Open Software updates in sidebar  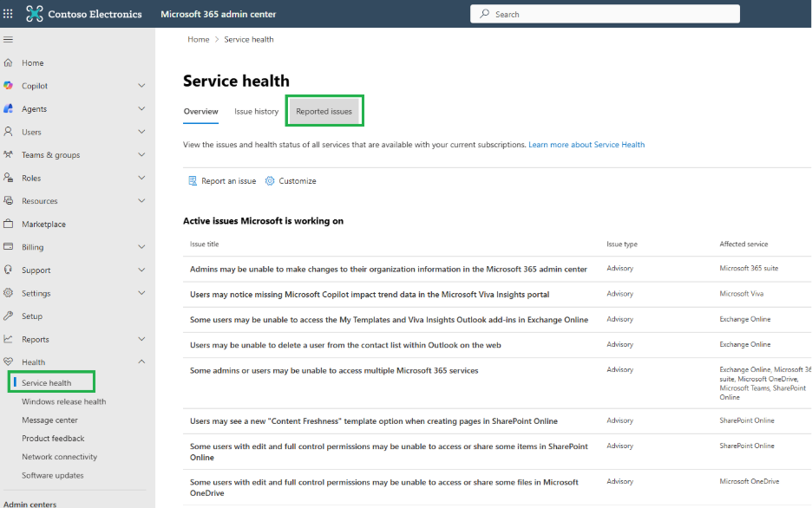(x=52, y=475)
